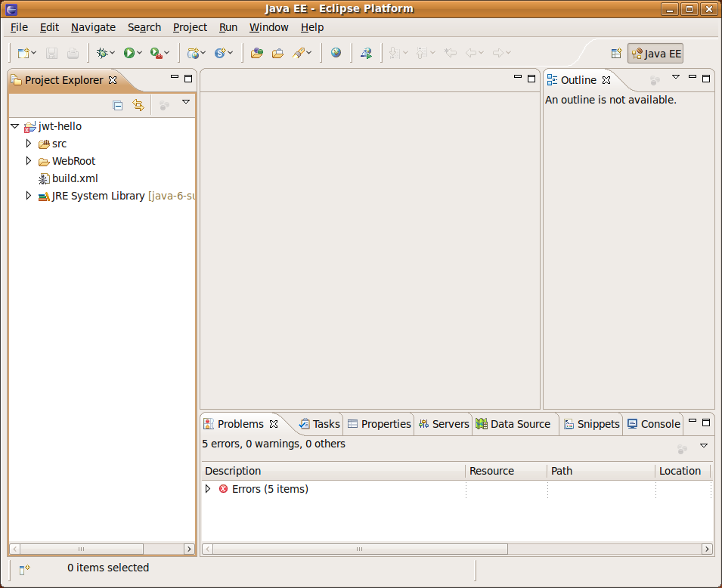Viewport: 722px width, 588px height.
Task: Click the New Servlet icon
Action: (x=220, y=53)
